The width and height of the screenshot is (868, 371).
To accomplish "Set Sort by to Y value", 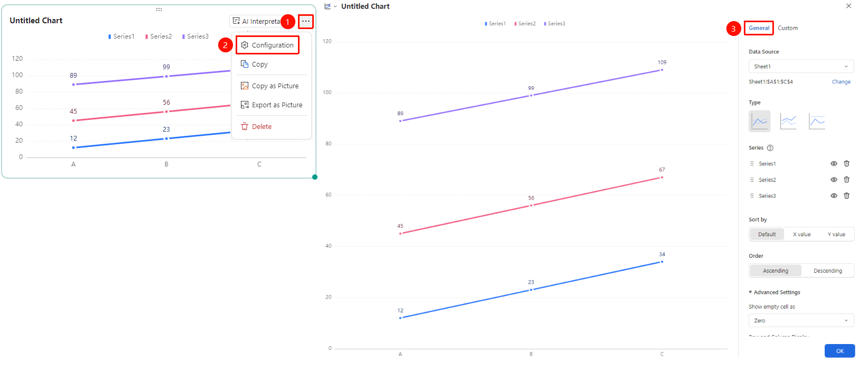I will (836, 234).
